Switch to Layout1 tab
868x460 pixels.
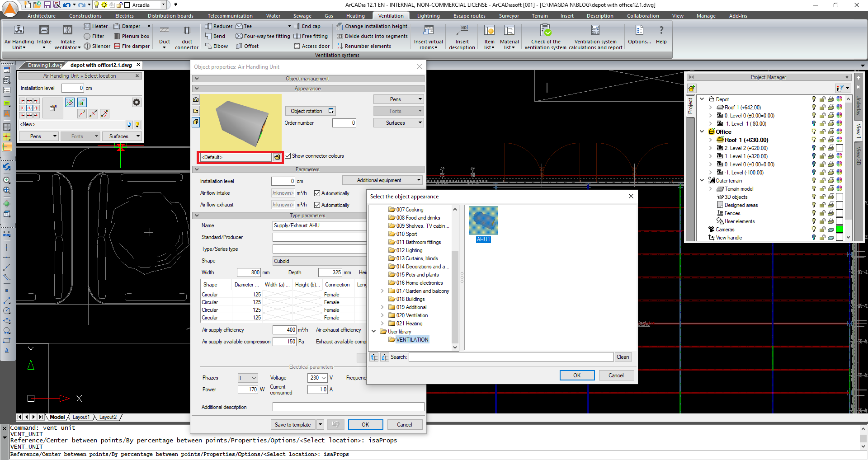(81, 417)
